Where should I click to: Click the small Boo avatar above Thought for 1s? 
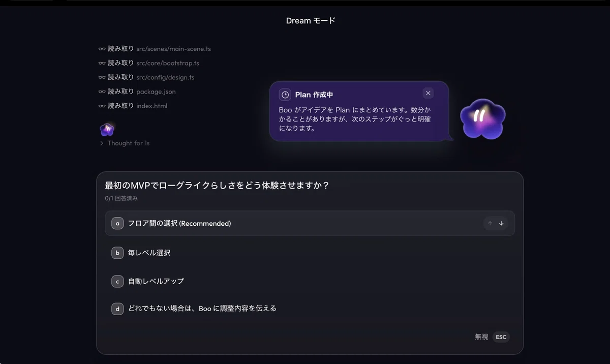click(x=107, y=130)
